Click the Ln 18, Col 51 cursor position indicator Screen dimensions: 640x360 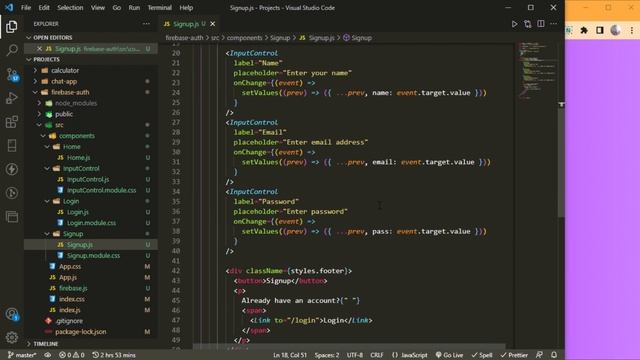click(290, 355)
